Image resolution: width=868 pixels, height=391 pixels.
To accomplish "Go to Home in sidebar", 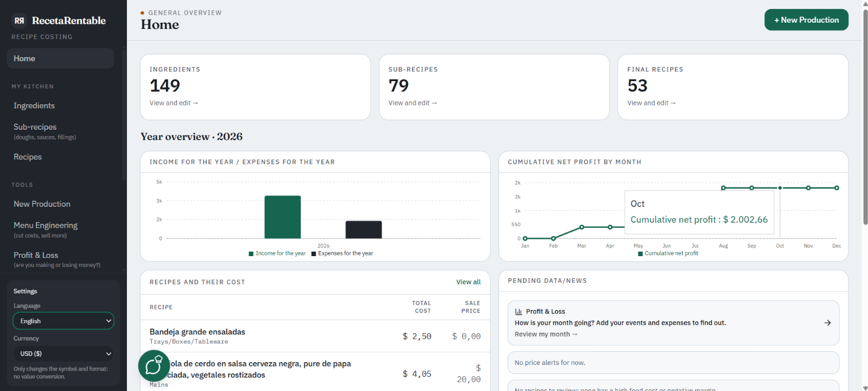I will [x=61, y=58].
